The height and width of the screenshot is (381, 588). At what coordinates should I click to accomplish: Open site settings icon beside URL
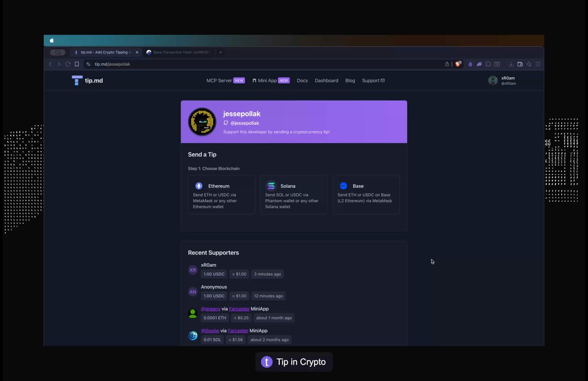coord(88,64)
